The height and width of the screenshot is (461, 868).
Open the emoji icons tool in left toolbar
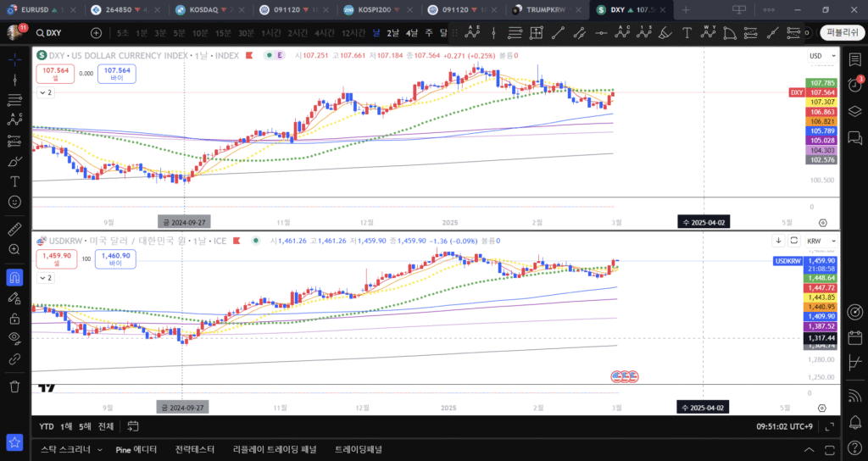point(15,202)
